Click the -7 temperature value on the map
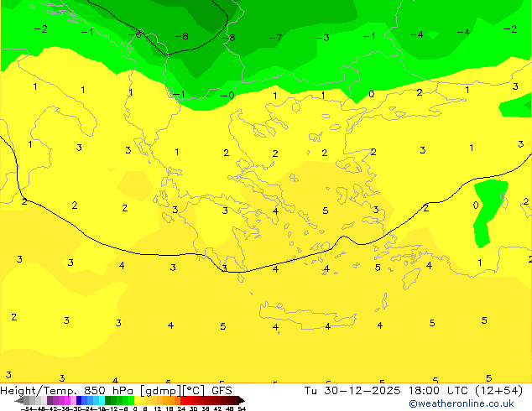532x411 pixels. pos(275,37)
